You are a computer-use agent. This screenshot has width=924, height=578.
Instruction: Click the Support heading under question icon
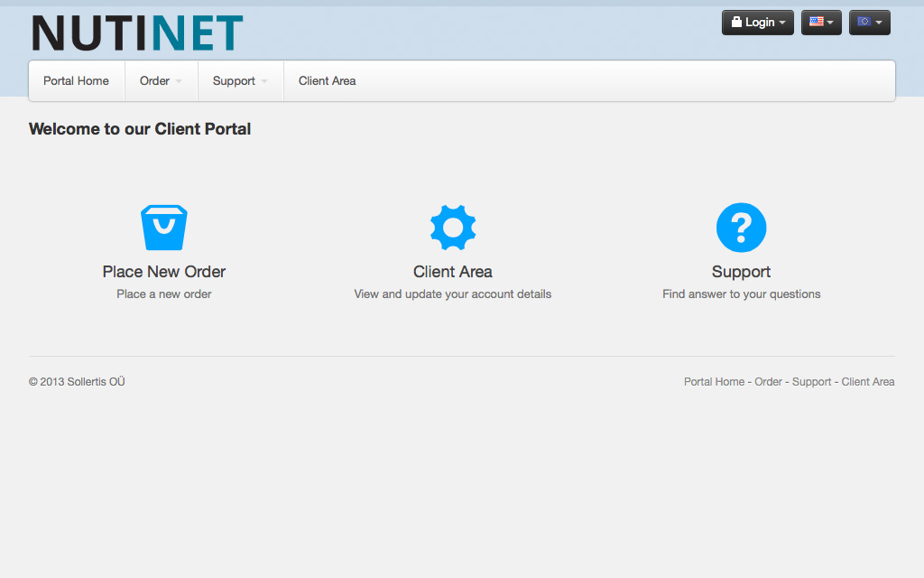(x=741, y=272)
